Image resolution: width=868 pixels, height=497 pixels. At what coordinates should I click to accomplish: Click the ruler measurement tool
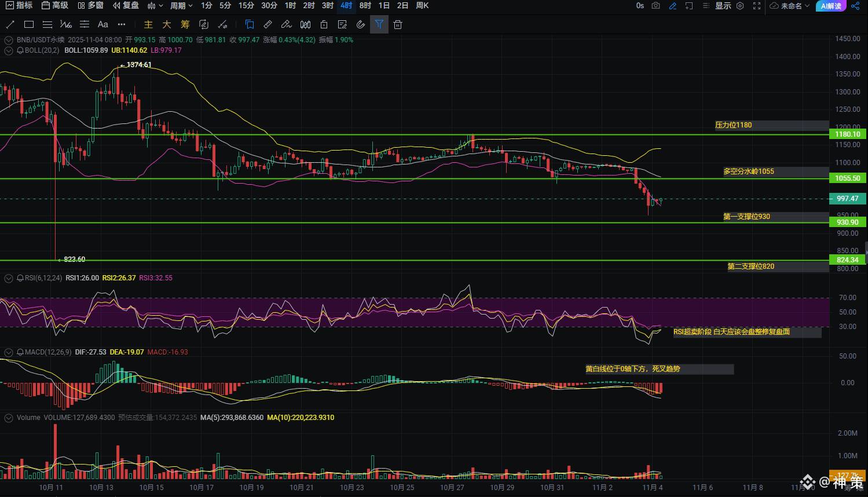268,24
